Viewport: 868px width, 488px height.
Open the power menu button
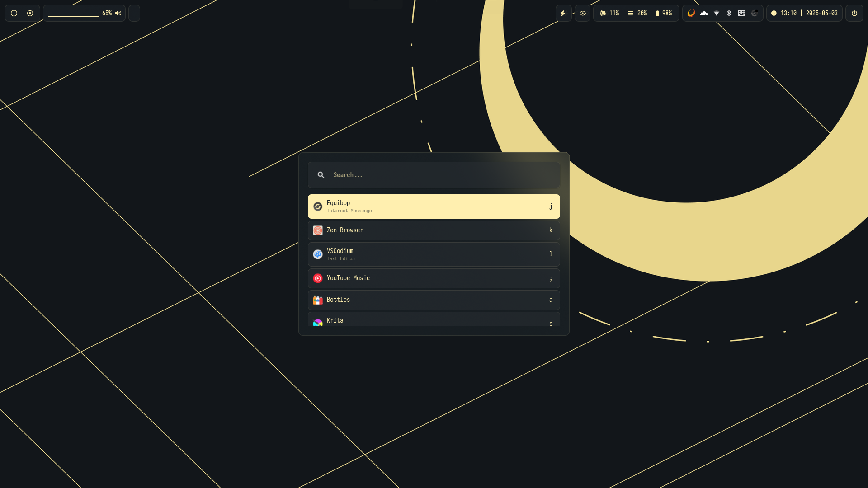[x=854, y=13]
